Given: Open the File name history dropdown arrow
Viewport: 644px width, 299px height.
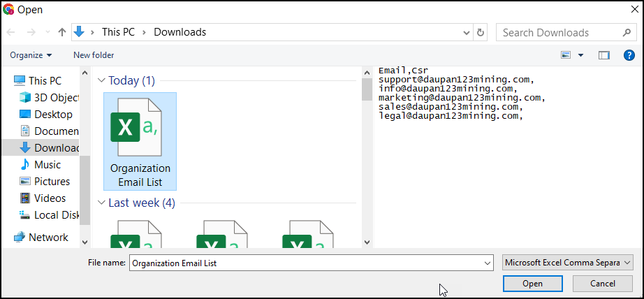Looking at the screenshot, I should pos(488,263).
